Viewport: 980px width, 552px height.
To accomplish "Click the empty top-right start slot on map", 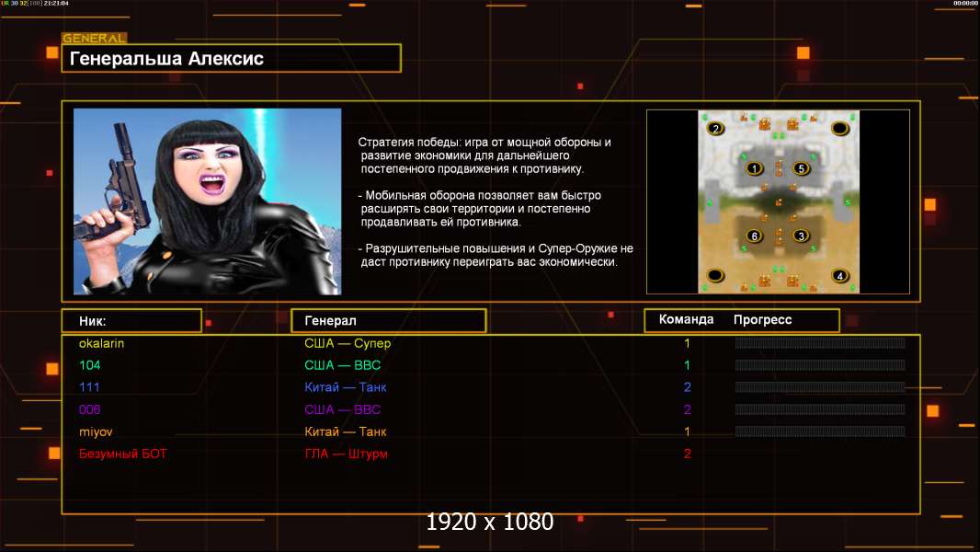I will coord(839,128).
